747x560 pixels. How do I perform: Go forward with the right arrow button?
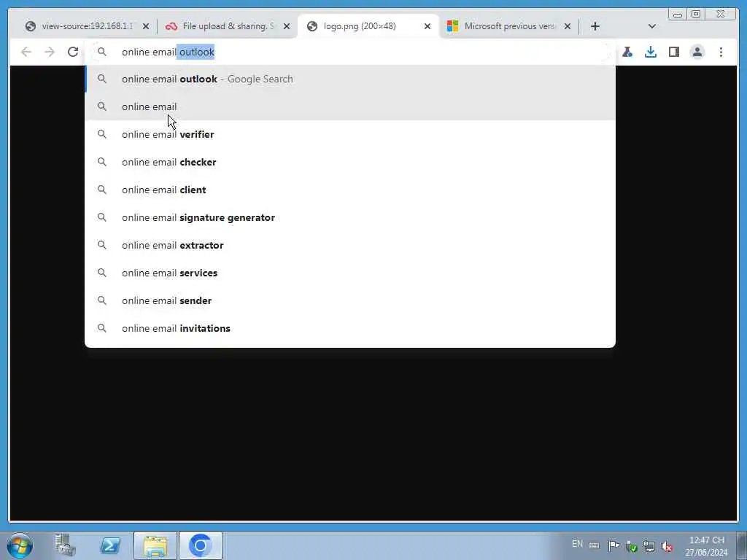(50, 52)
